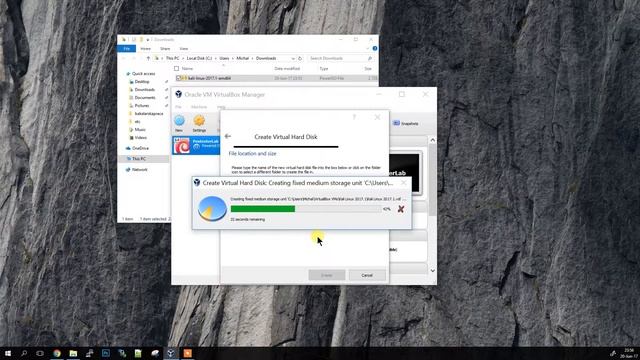The width and height of the screenshot is (640, 360).
Task: Tick the checkbox on the kali-linux file row
Action: (178, 78)
